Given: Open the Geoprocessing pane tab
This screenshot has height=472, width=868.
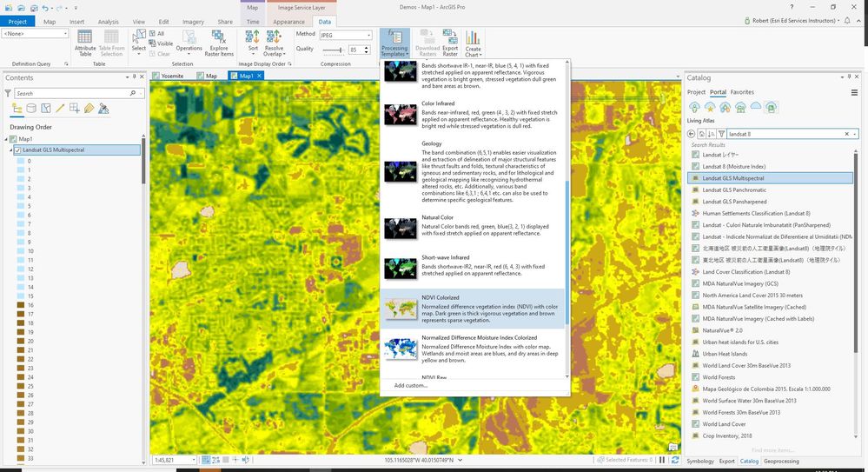Looking at the screenshot, I should point(781,461).
